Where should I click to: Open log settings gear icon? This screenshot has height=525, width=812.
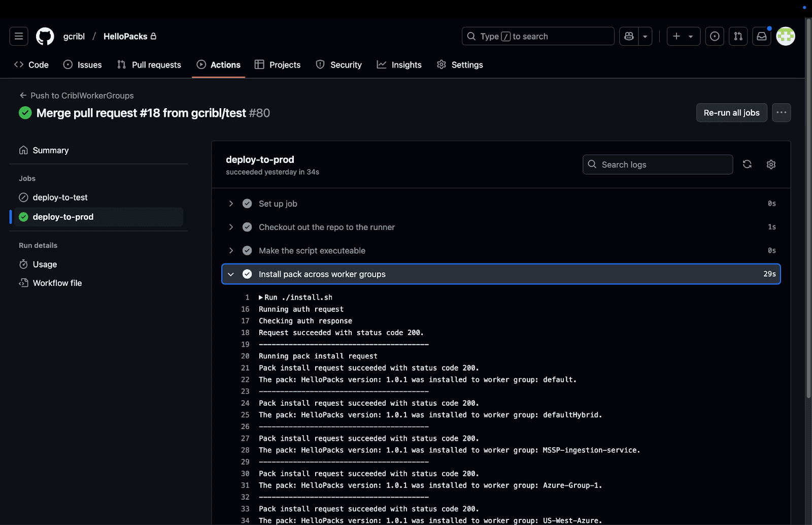[771, 164]
